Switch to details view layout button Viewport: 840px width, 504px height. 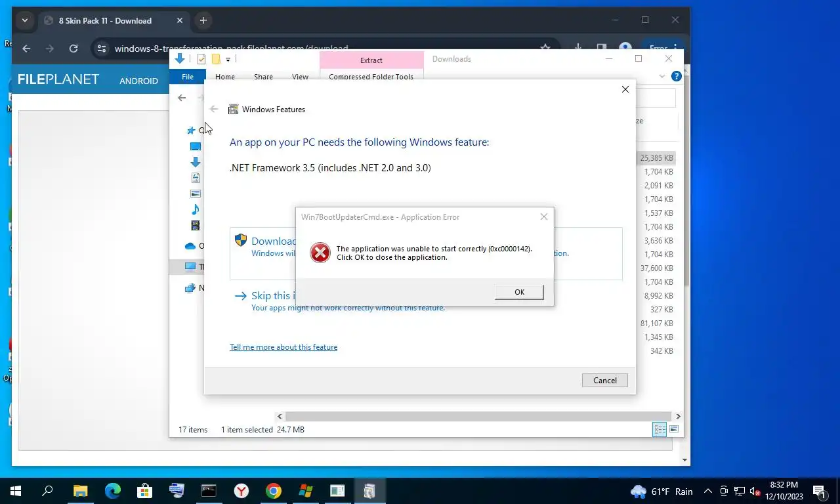[x=660, y=430]
